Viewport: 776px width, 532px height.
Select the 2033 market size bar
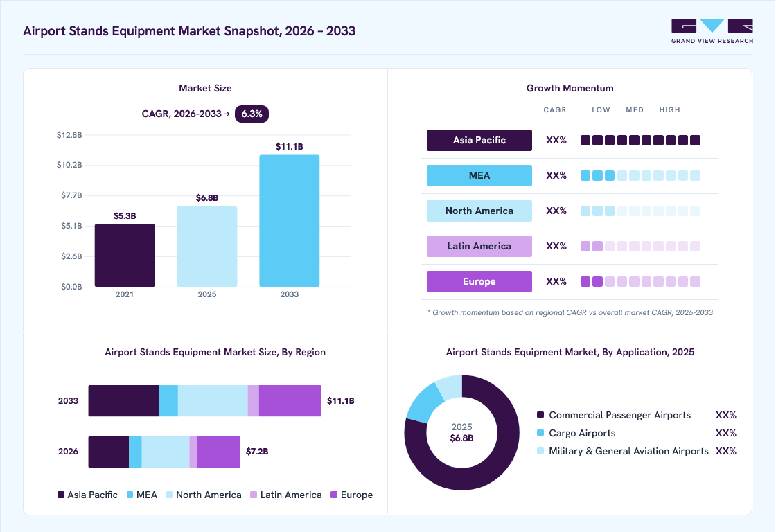290,221
